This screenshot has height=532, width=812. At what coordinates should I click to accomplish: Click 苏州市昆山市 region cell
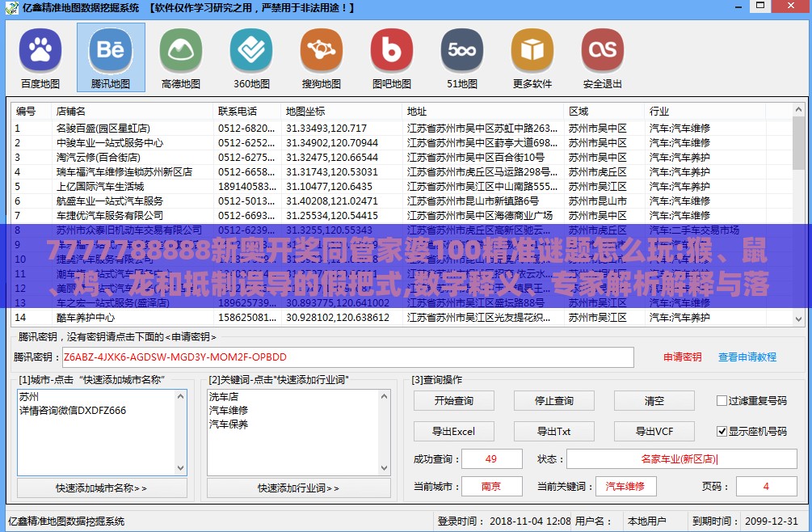pyautogui.click(x=598, y=201)
